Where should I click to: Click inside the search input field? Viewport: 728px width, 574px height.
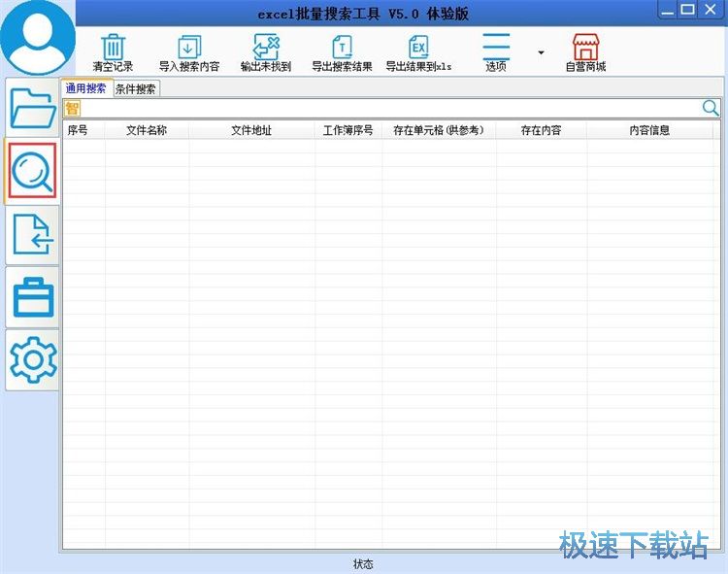pyautogui.click(x=390, y=109)
